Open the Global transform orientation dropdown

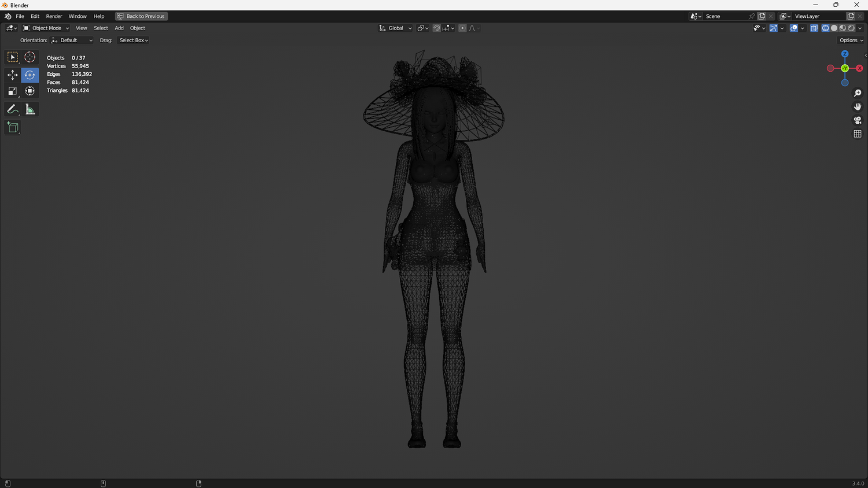tap(395, 28)
